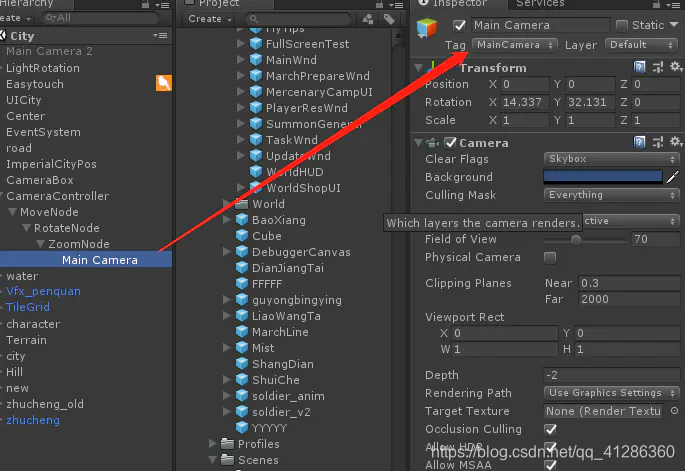
Task: Switch to the Project tab
Action: click(x=225, y=4)
